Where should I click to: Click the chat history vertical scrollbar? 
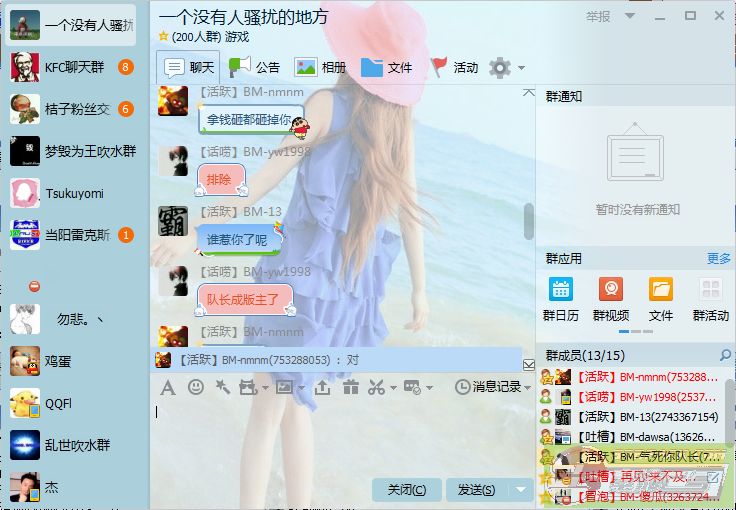coord(529,220)
